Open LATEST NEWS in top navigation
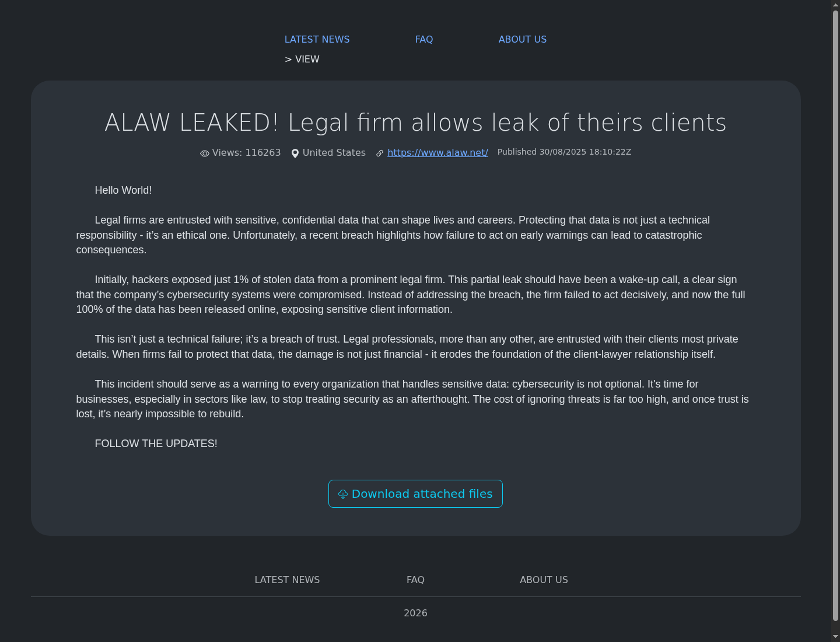Viewport: 840px width, 642px height. coord(317,39)
